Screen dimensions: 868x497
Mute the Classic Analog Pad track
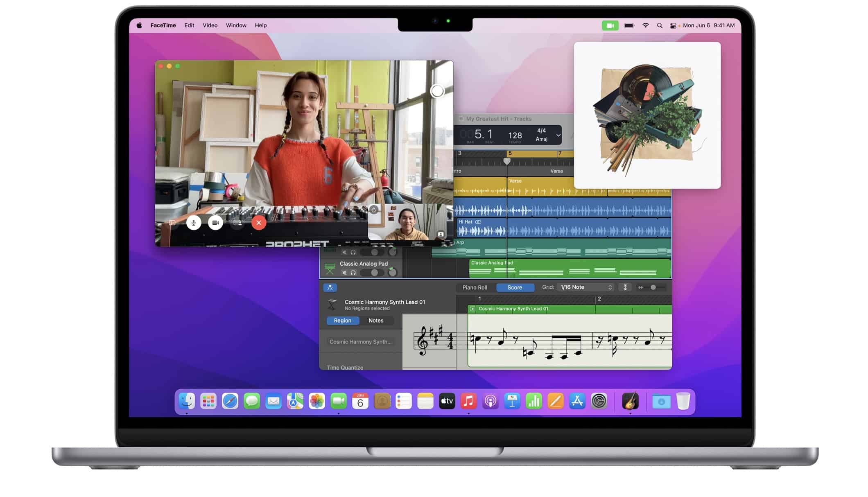click(344, 273)
